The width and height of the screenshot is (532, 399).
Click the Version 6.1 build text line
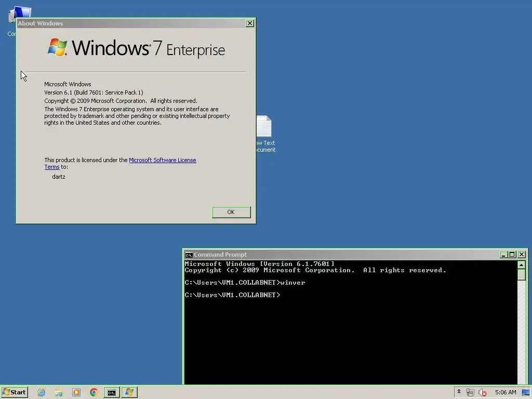click(94, 92)
